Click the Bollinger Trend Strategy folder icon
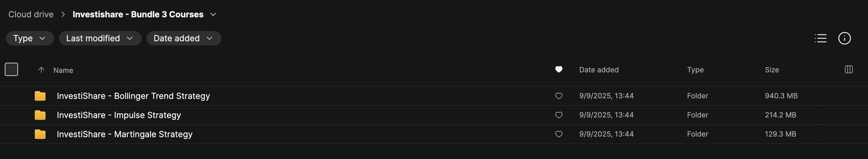868x159 pixels. pyautogui.click(x=40, y=96)
